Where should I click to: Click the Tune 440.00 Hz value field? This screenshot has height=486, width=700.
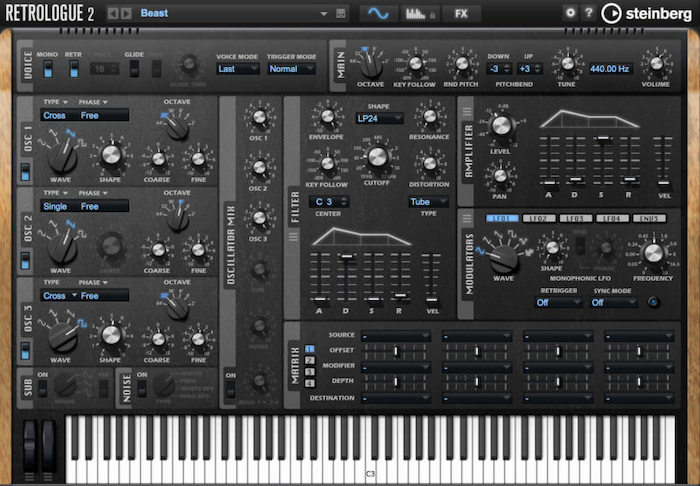point(609,68)
